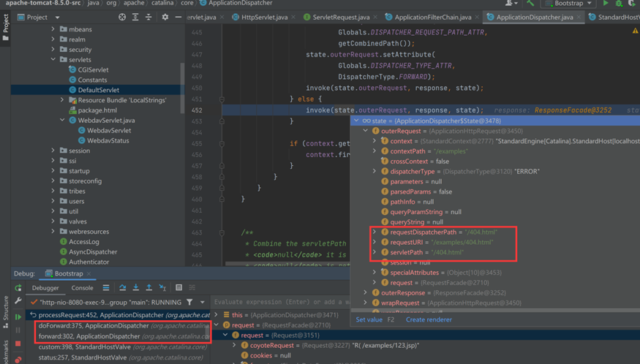Screen dimensions: 640x364
Task: Click the Step Out icon
Action: [149, 288]
